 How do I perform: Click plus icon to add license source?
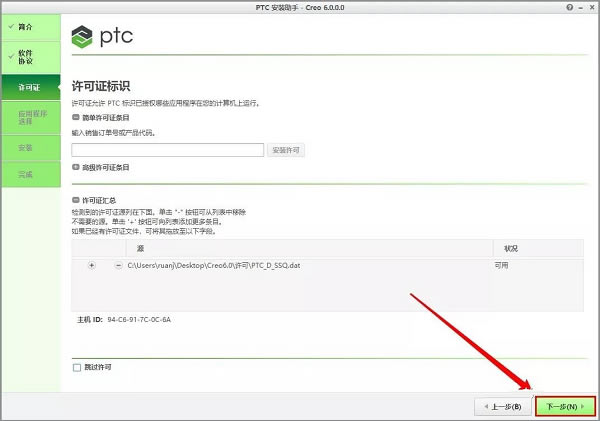pyautogui.click(x=91, y=265)
